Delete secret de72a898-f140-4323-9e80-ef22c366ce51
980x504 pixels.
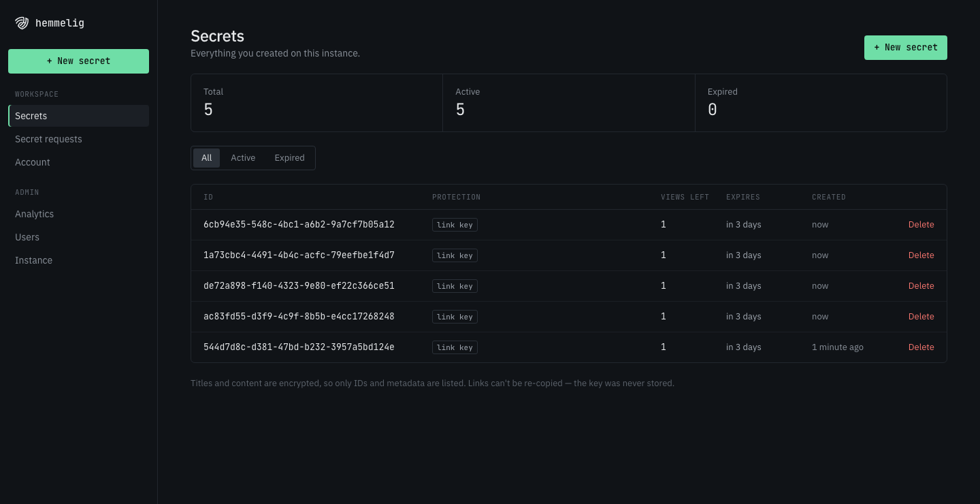click(921, 286)
